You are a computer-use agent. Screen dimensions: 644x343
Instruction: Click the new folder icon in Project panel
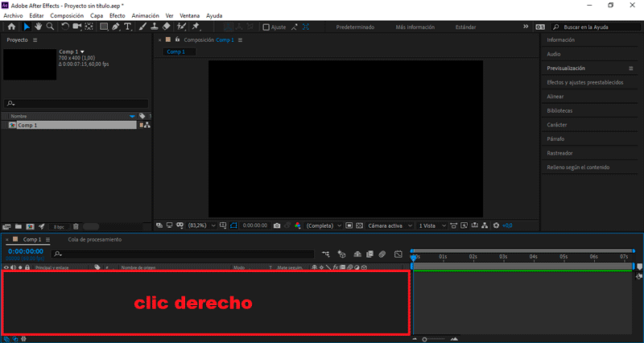[19, 226]
